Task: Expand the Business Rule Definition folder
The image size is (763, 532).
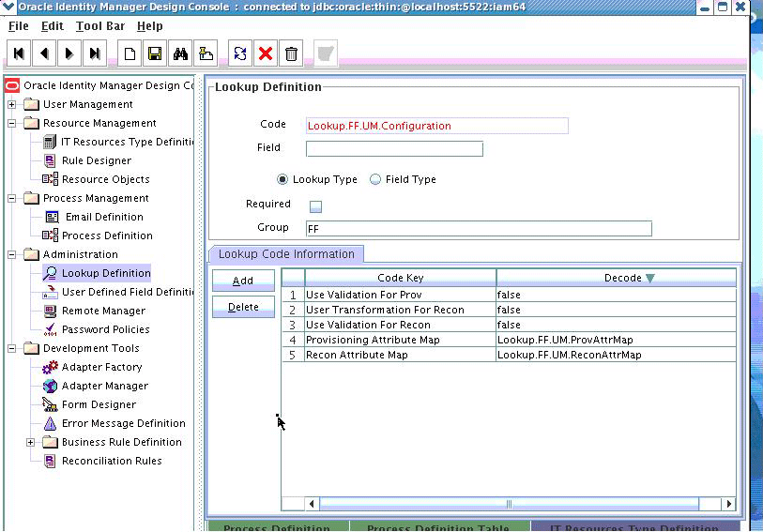Action: coord(31,442)
